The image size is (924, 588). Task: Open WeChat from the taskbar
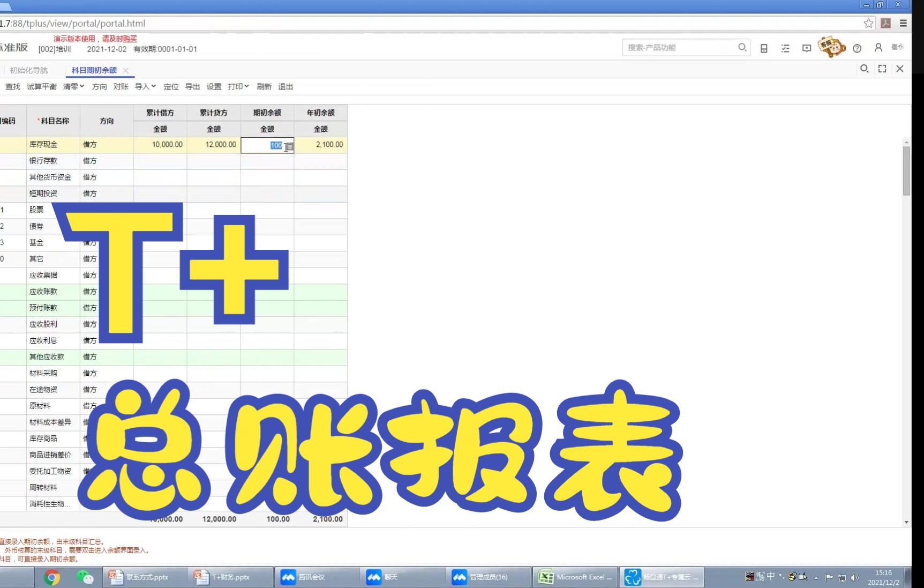click(85, 577)
